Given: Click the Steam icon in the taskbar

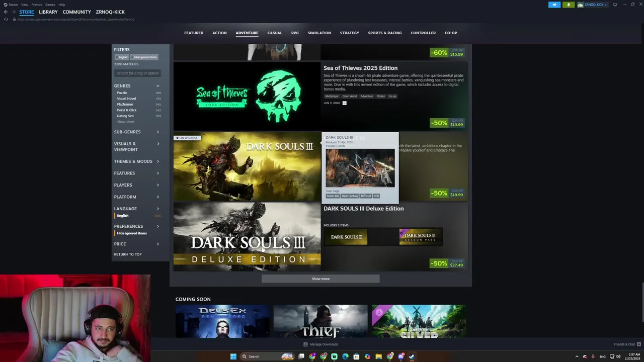Looking at the screenshot, I should [x=412, y=356].
